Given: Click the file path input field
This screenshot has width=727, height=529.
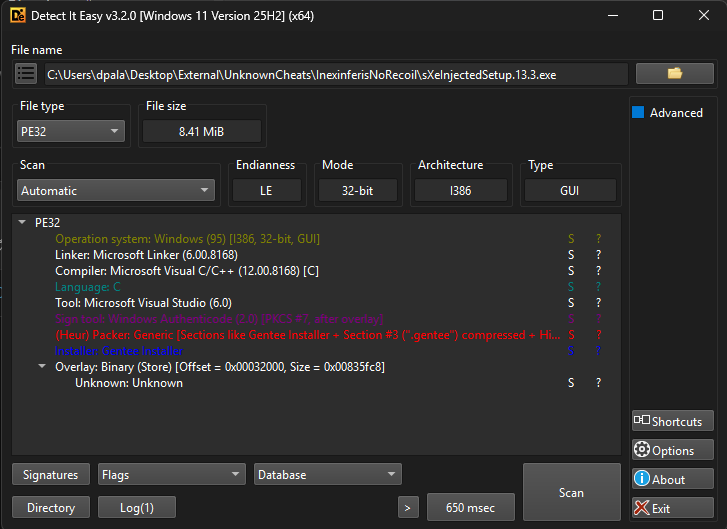Looking at the screenshot, I should coord(336,75).
